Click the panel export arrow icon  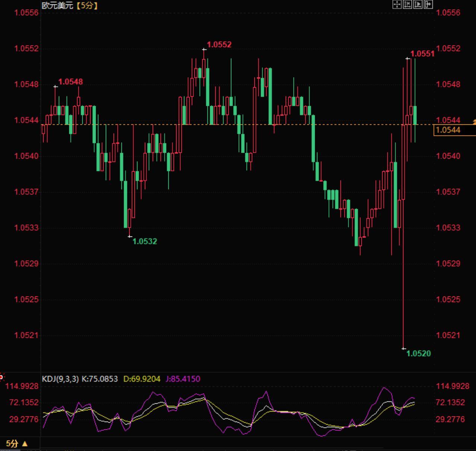pos(428,4)
